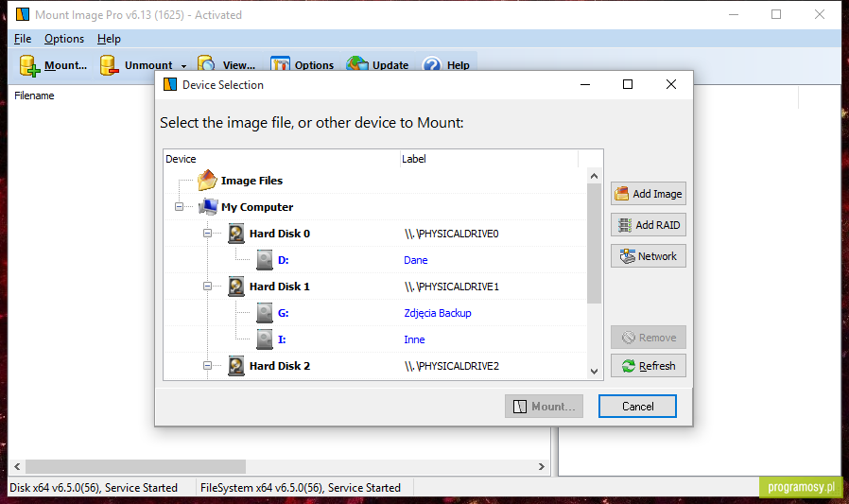Image resolution: width=849 pixels, height=504 pixels.
Task: Select the D: partition icon
Action: (264, 260)
